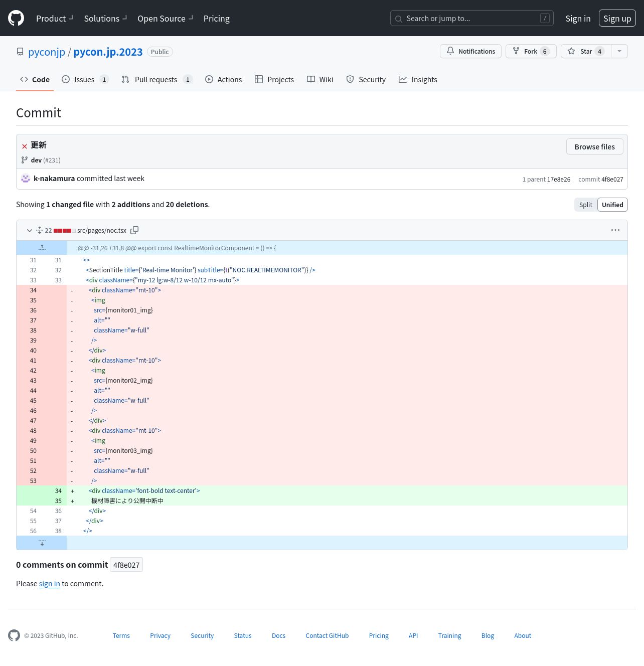The height and width of the screenshot is (666, 644).
Task: Open the About footer link
Action: tap(523, 635)
